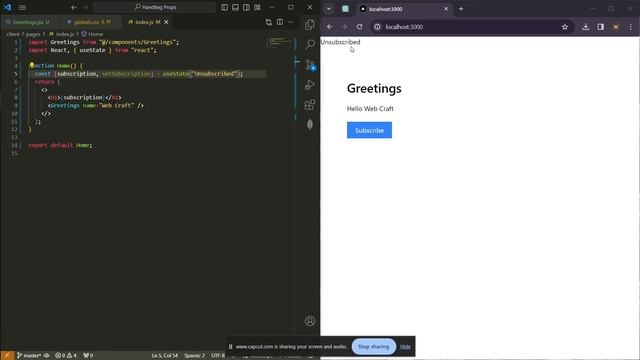Open browser tab search dropdown arrow
The height and width of the screenshot is (360, 640).
click(329, 9)
